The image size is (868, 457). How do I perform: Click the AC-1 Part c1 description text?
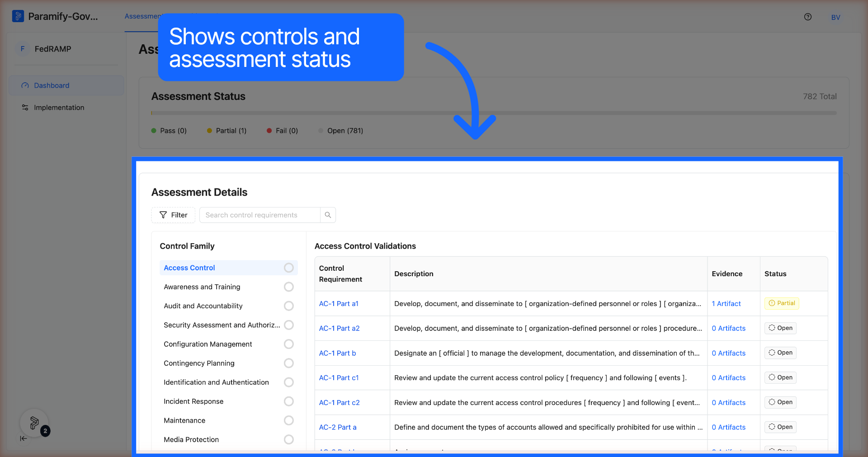click(540, 378)
